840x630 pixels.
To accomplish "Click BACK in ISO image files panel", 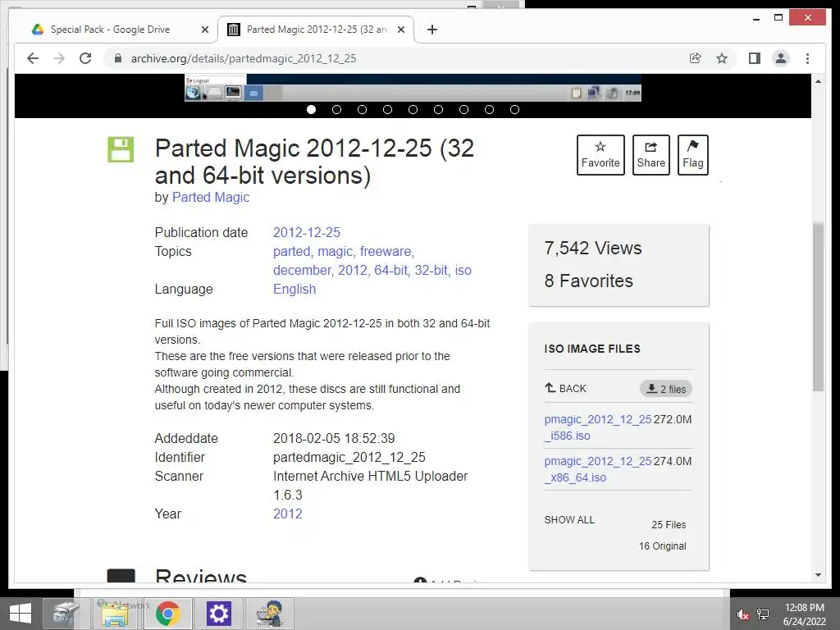I will click(566, 388).
